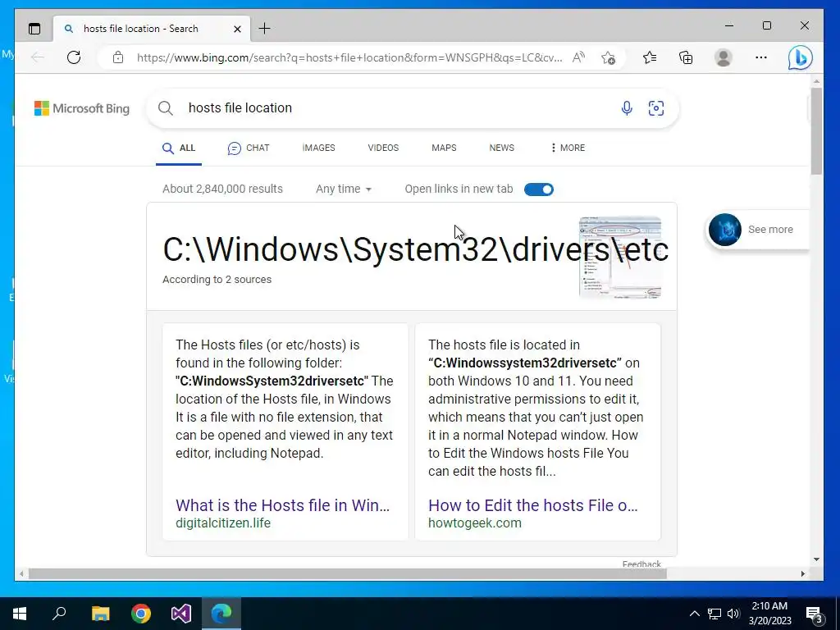Expand the MORE search categories menu

click(x=568, y=148)
